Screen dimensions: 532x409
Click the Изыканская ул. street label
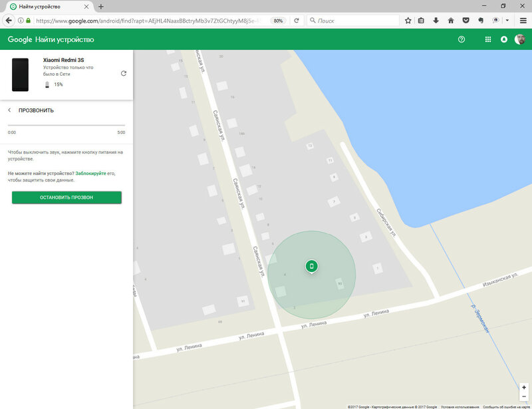pos(500,280)
